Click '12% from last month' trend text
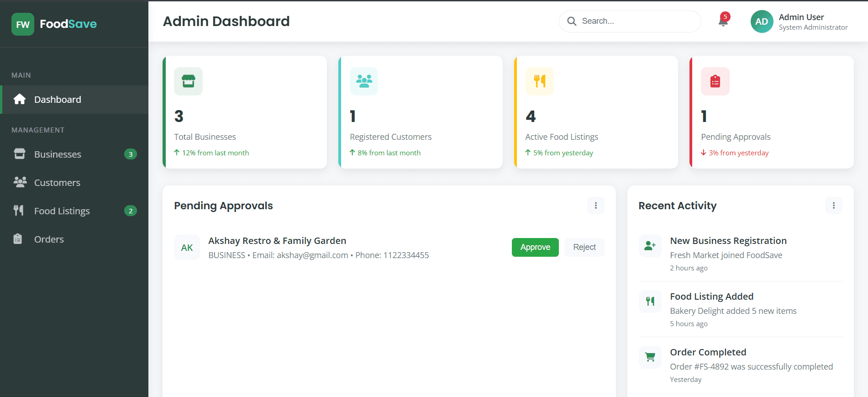The width and height of the screenshot is (868, 397). click(216, 153)
